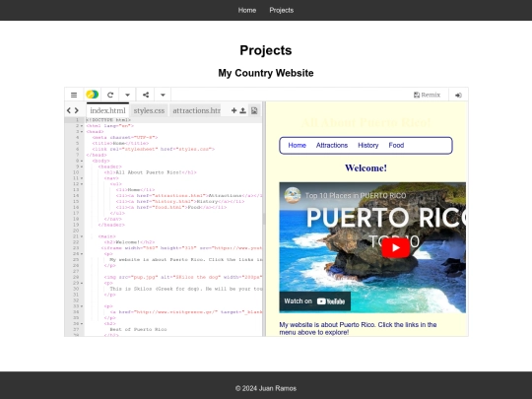Click Food link in preview menu

396,145
